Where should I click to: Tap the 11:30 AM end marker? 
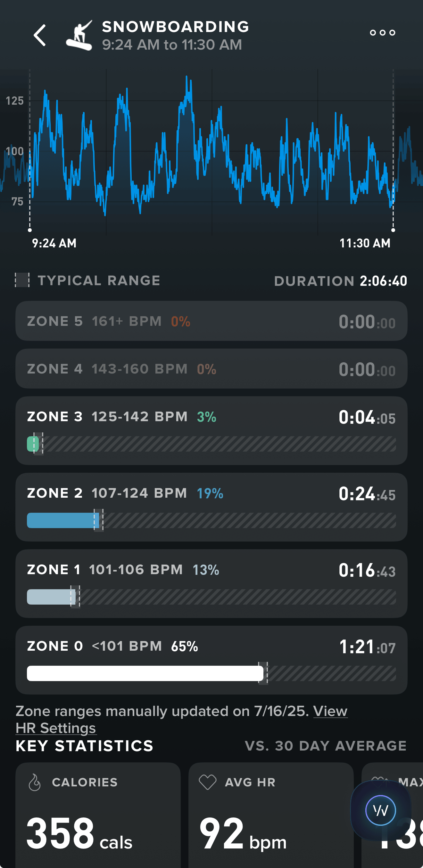point(393,230)
